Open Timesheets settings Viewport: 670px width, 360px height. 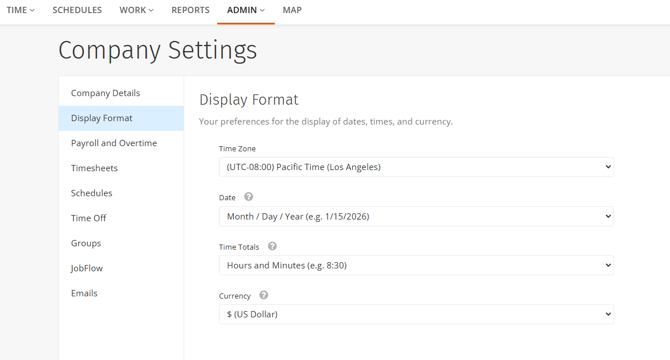tap(121, 168)
